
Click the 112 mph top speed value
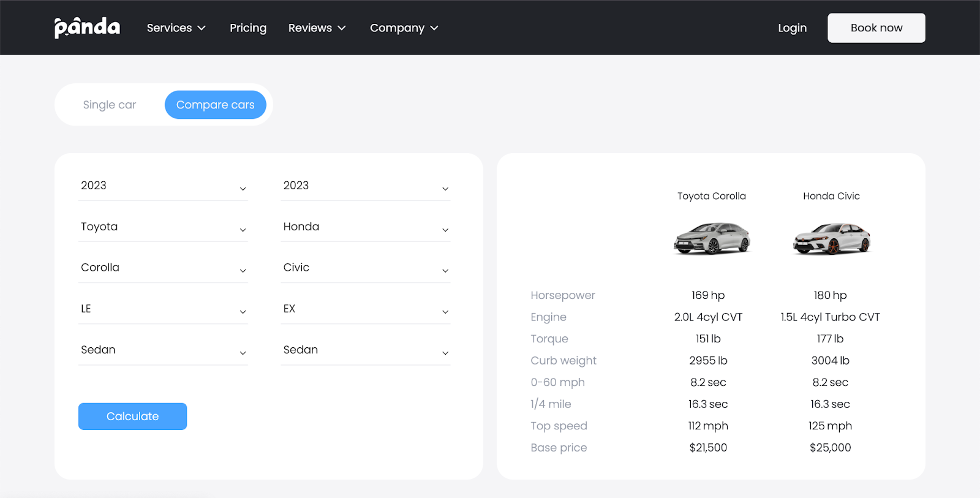708,426
